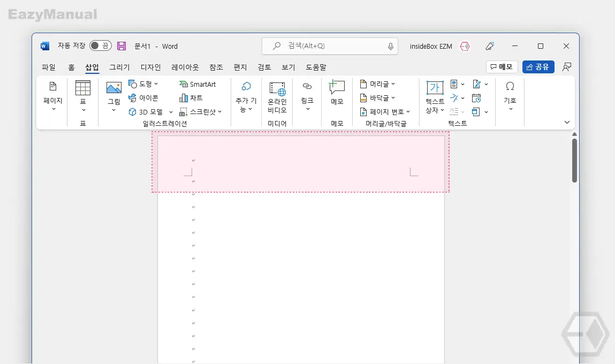Click the microphone icon in search box
The width and height of the screenshot is (615, 364).
click(x=391, y=46)
